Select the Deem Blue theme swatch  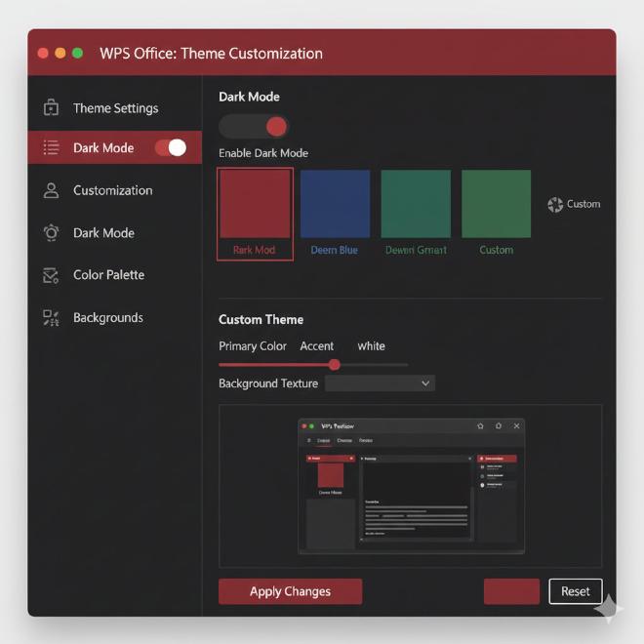click(335, 204)
